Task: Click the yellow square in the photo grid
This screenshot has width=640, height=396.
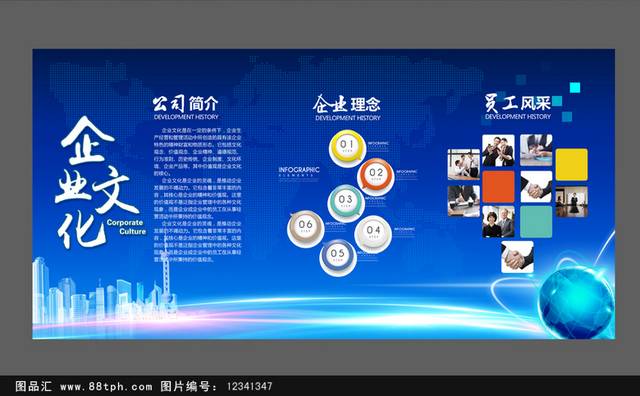Action: [571, 165]
